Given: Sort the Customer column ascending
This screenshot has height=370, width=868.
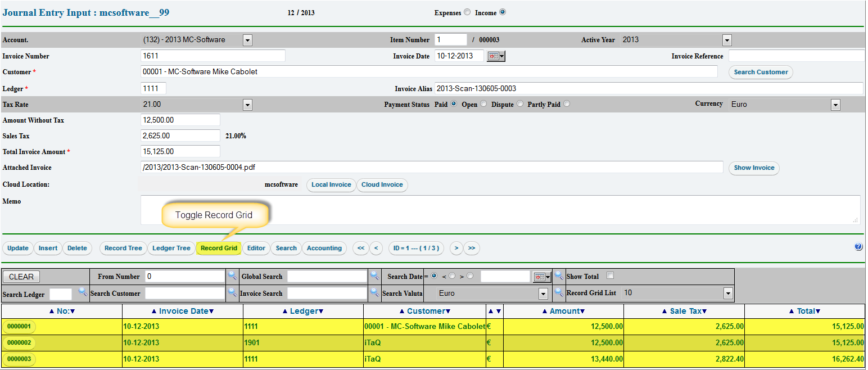Looking at the screenshot, I should [x=402, y=312].
